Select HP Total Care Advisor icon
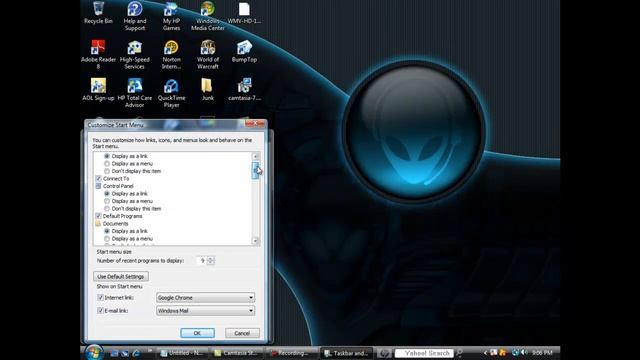This screenshot has height=360, width=640. click(x=135, y=93)
